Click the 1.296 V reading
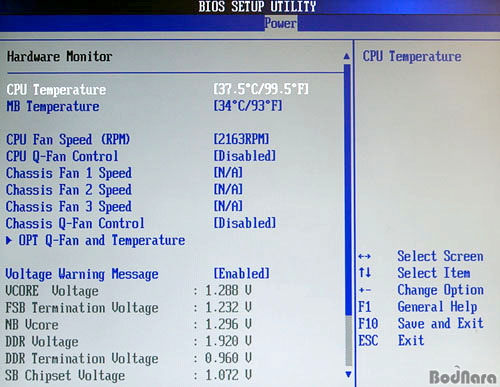This screenshot has height=387, width=500. coord(228,324)
